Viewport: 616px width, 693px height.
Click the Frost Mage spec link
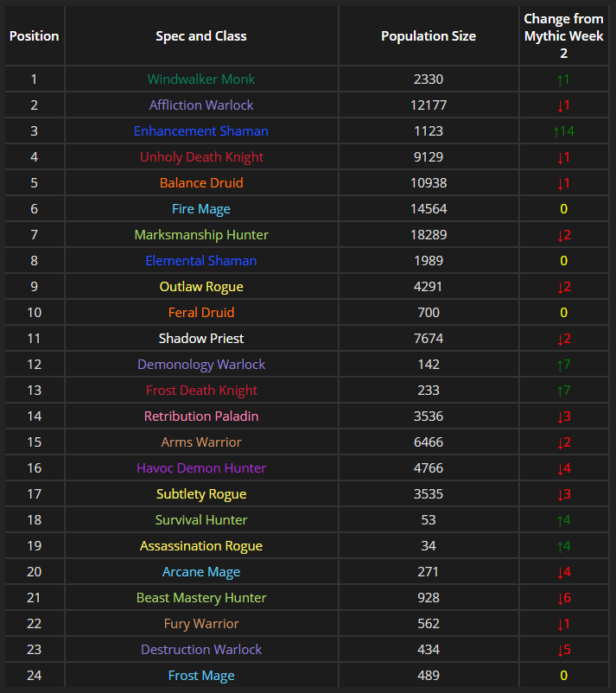[200, 676]
